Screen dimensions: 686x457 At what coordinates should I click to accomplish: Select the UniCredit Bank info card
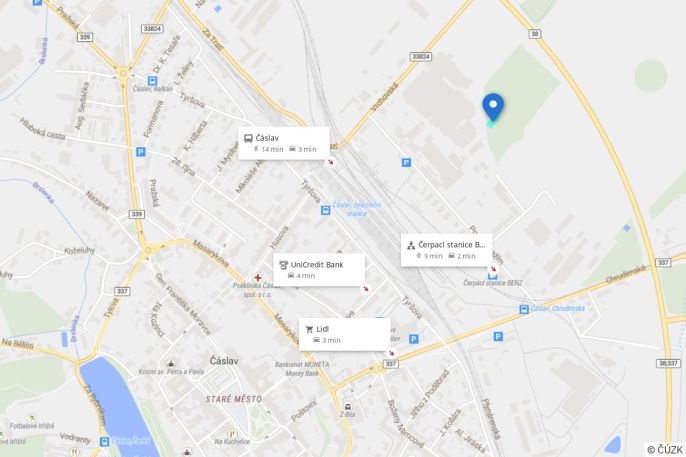(x=319, y=270)
